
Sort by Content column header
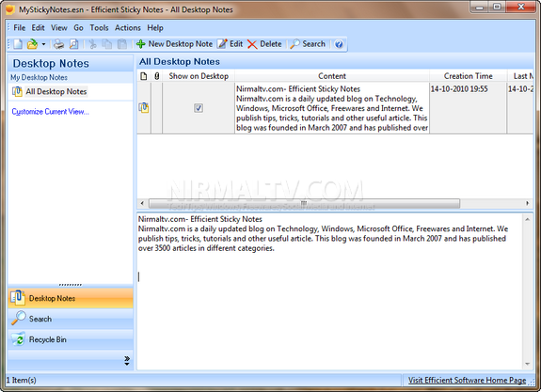coord(332,76)
